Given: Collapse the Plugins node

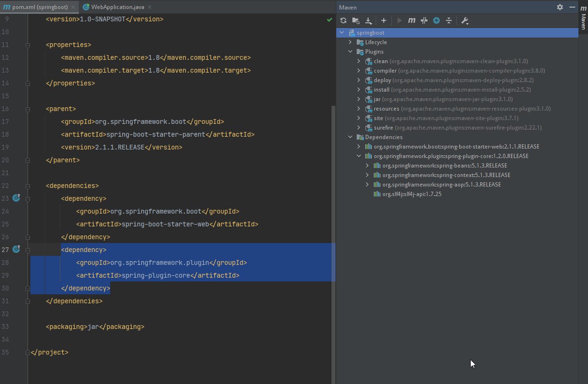Looking at the screenshot, I should coord(350,51).
